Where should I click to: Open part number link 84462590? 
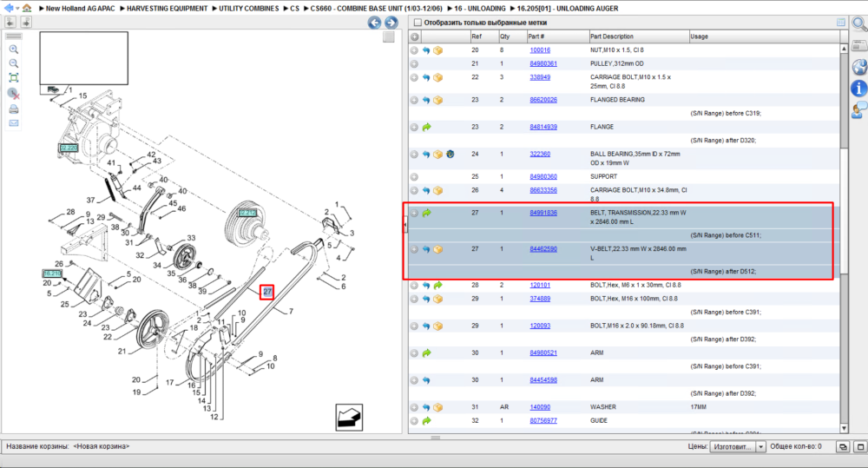[543, 249]
